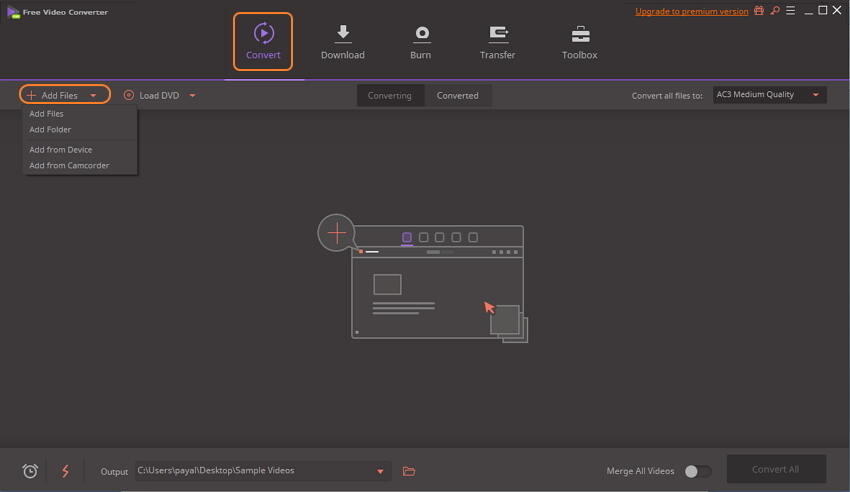Toggle the Merge All Videos switch
850x492 pixels.
point(697,471)
